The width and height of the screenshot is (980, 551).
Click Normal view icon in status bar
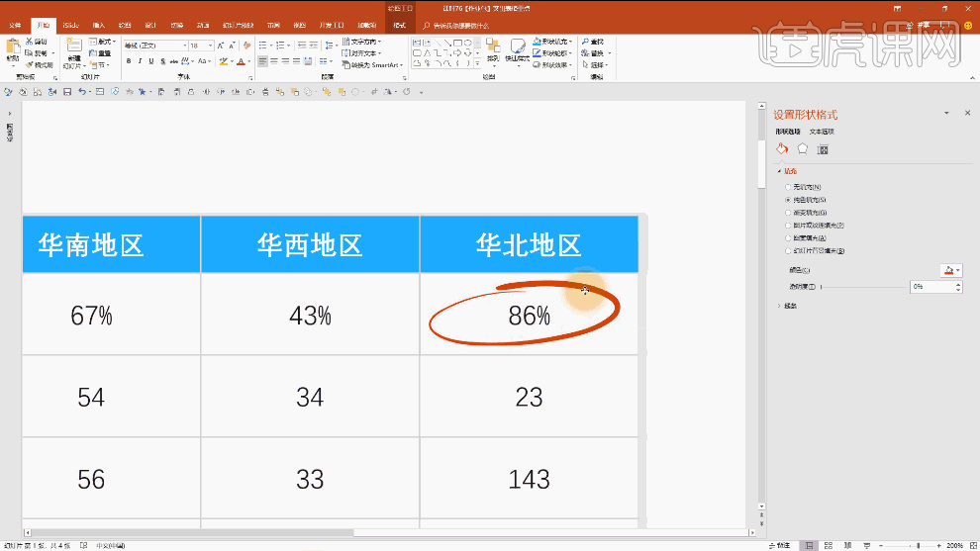click(809, 545)
